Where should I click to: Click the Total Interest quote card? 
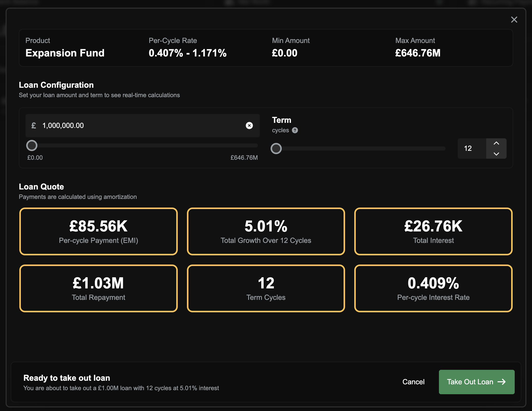pos(433,231)
